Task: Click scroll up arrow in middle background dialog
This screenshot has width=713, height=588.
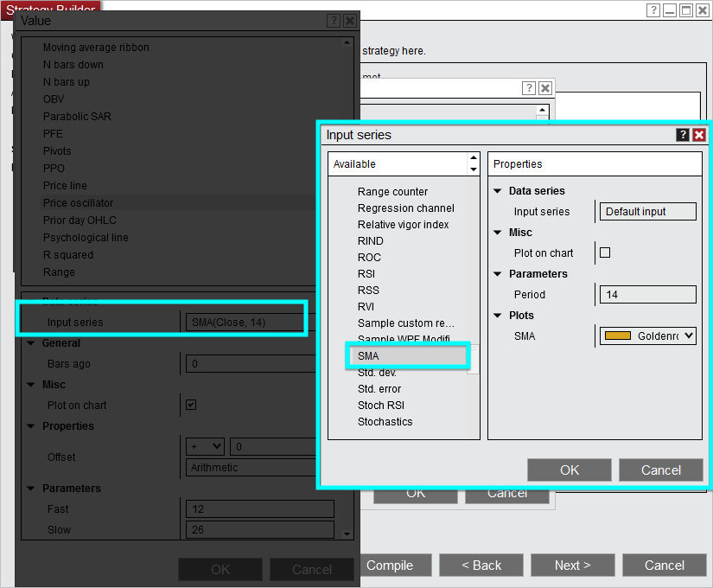Action: (x=542, y=110)
